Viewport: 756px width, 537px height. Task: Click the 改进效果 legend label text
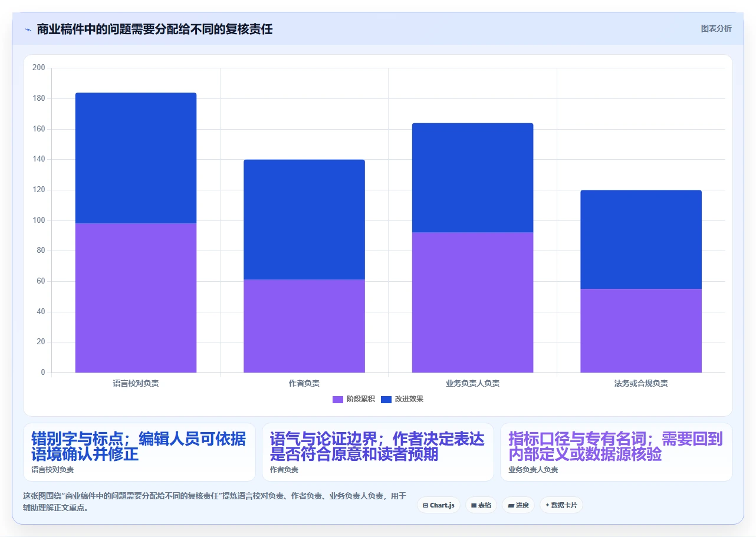409,399
